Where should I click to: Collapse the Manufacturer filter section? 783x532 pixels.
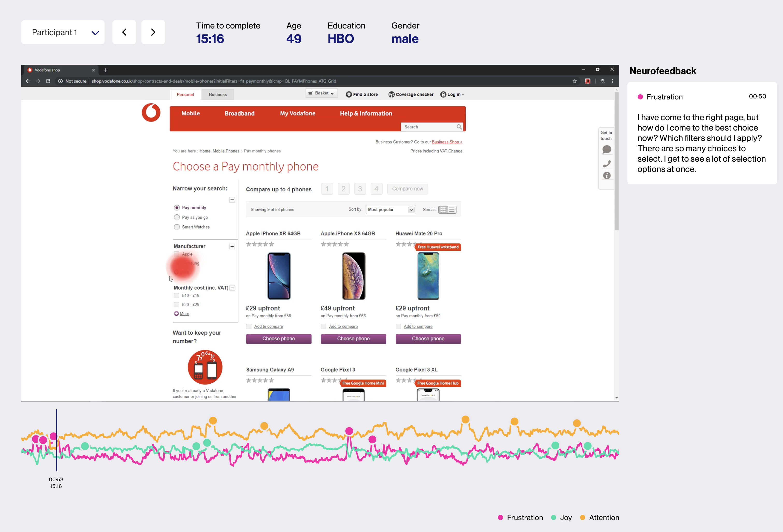point(232,247)
